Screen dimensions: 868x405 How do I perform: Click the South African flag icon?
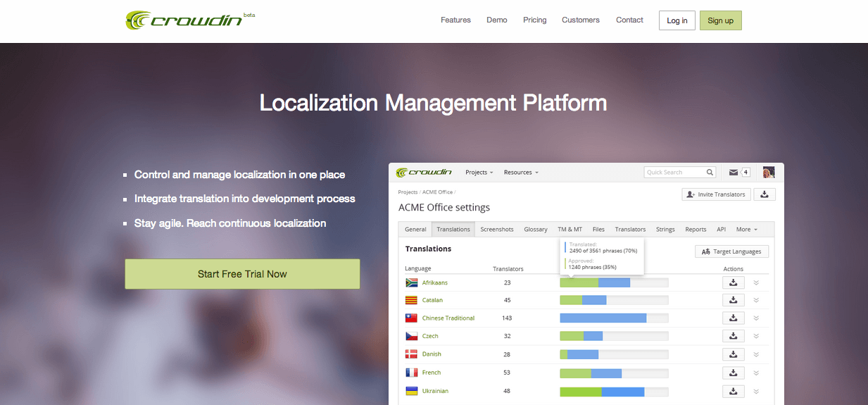[x=412, y=282]
